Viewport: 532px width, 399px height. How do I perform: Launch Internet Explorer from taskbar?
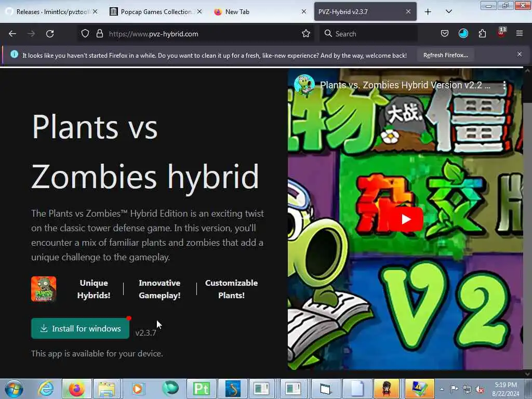tap(46, 389)
